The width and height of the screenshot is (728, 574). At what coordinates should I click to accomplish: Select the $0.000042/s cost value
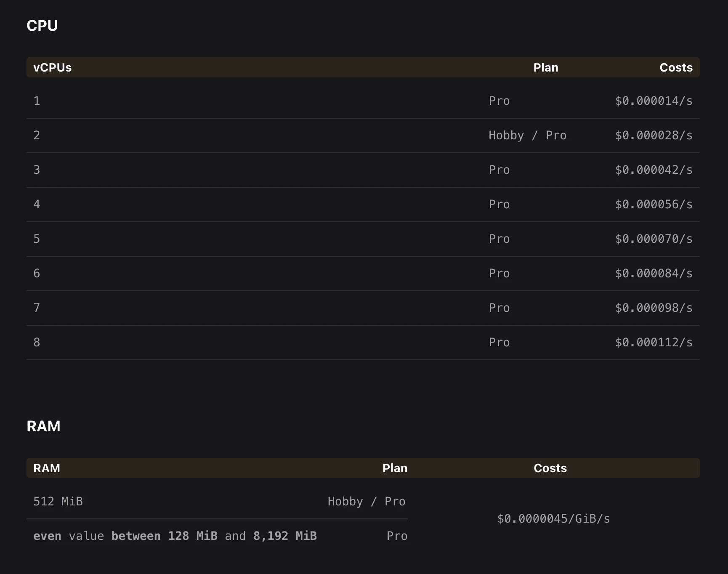[x=654, y=170]
